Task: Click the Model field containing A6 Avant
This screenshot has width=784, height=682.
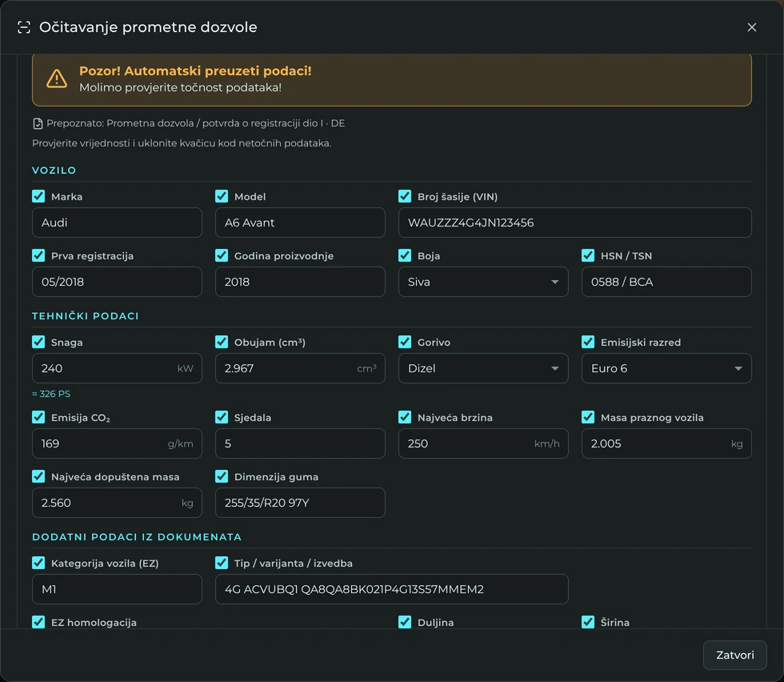Action: (300, 223)
